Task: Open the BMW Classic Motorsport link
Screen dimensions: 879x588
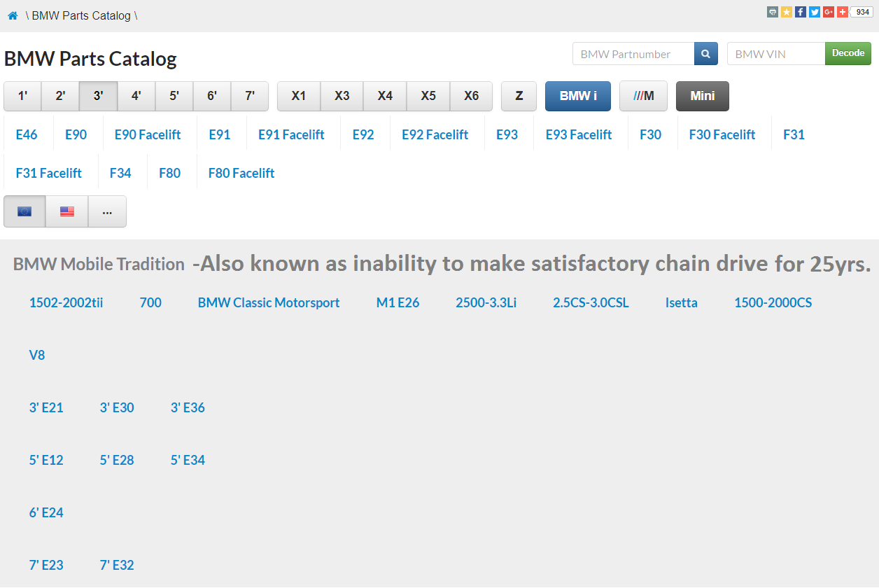Action: point(269,302)
